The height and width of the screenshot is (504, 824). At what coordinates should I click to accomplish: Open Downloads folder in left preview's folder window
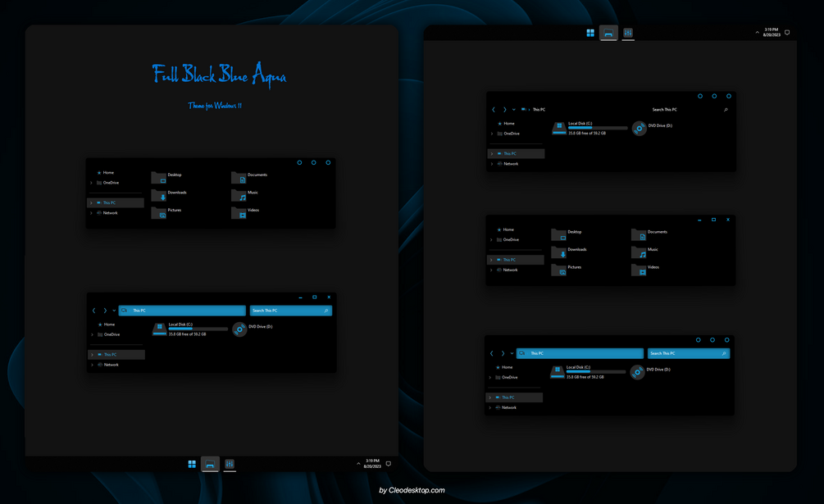coord(169,195)
